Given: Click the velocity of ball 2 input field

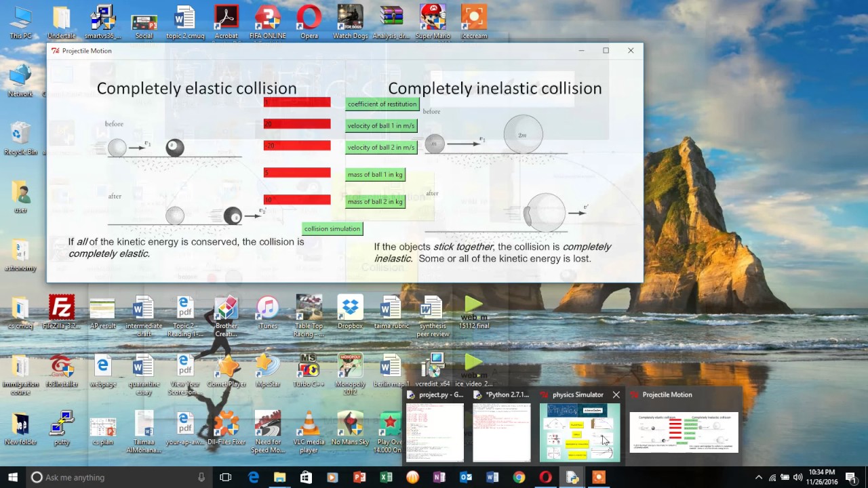Looking at the screenshot, I should [x=297, y=146].
